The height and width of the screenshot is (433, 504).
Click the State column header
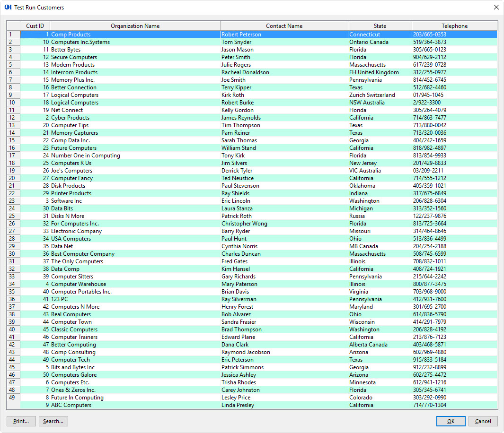point(380,26)
